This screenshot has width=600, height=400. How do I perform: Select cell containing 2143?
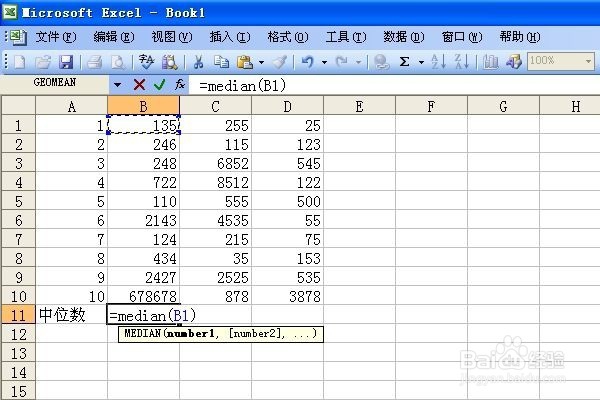tap(143, 220)
